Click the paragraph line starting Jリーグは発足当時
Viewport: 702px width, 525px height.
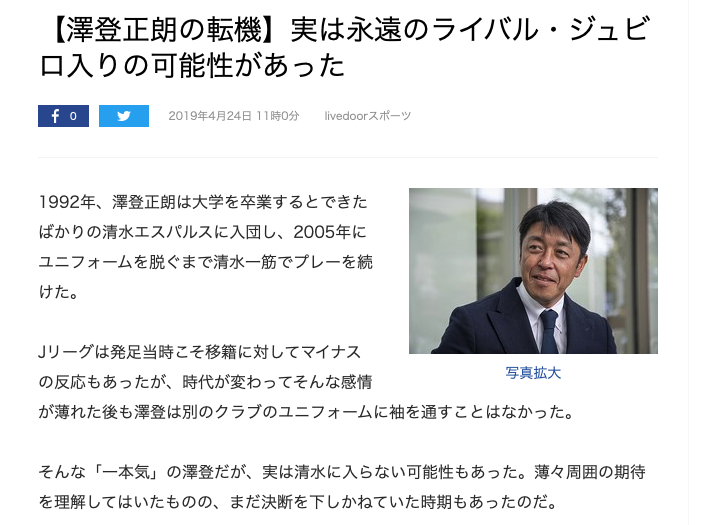200,352
